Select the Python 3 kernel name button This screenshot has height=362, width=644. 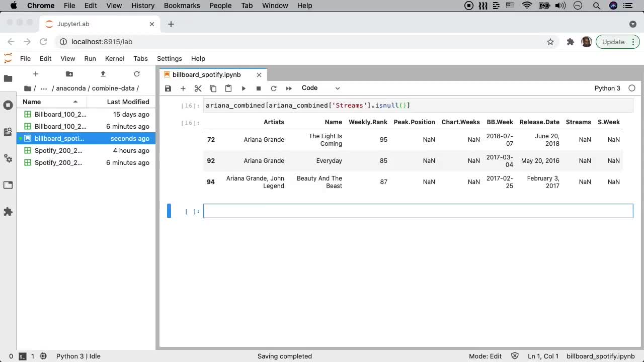(x=607, y=88)
